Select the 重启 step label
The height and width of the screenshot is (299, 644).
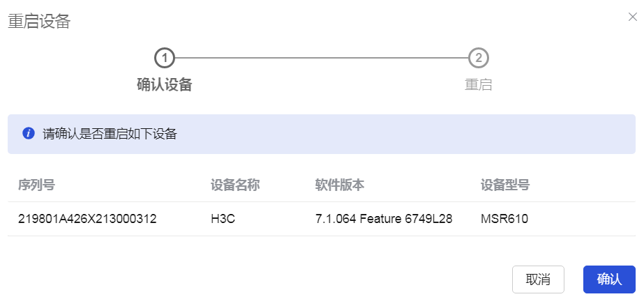[478, 85]
